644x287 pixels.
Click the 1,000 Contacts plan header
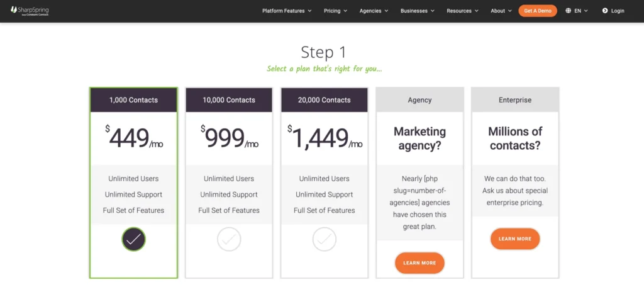(x=133, y=100)
